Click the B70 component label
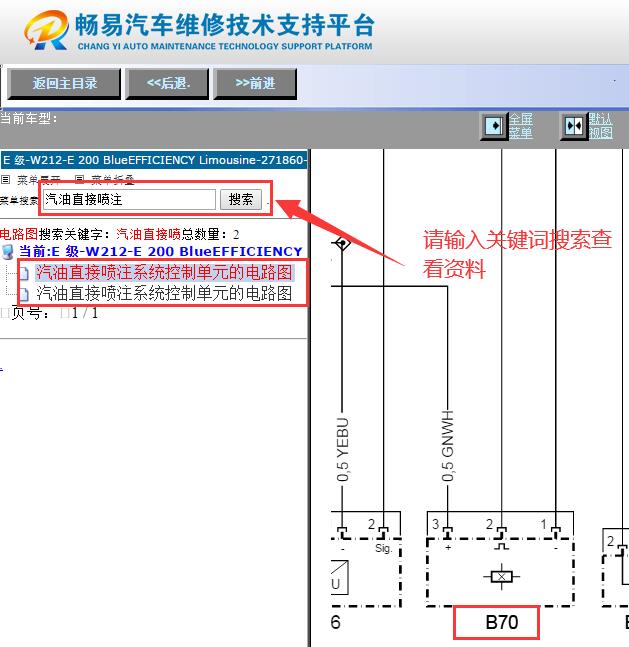The height and width of the screenshot is (647, 629). point(501,622)
